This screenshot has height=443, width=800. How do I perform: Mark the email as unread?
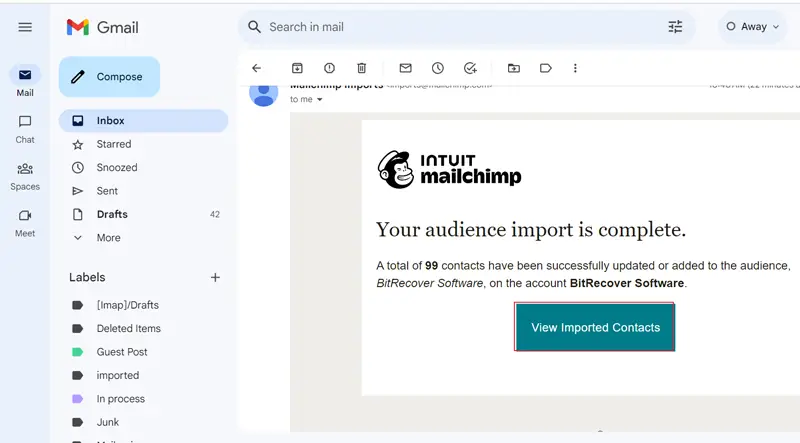405,68
